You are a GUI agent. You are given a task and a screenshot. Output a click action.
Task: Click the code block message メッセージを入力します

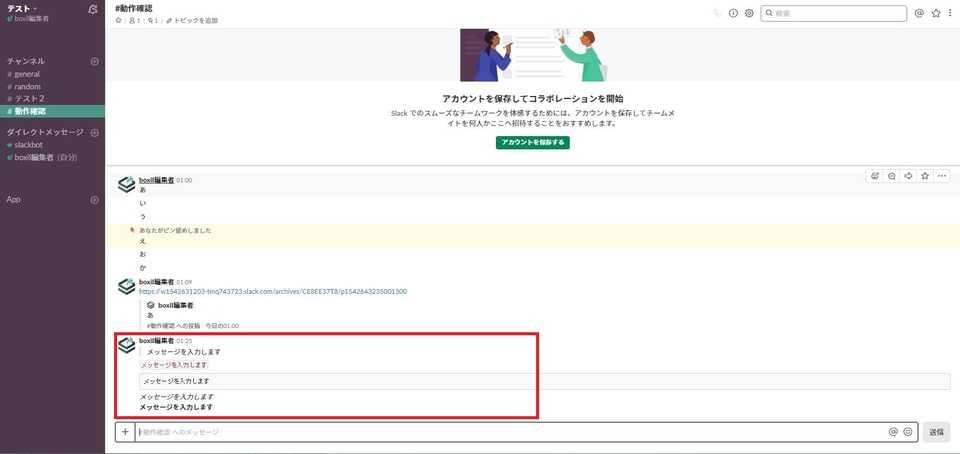[544, 381]
